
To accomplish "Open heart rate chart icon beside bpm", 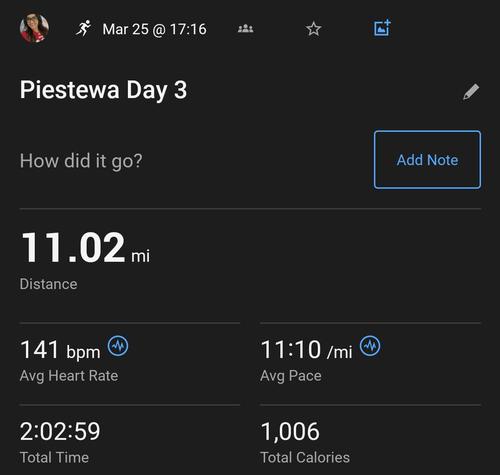I will 118,346.
